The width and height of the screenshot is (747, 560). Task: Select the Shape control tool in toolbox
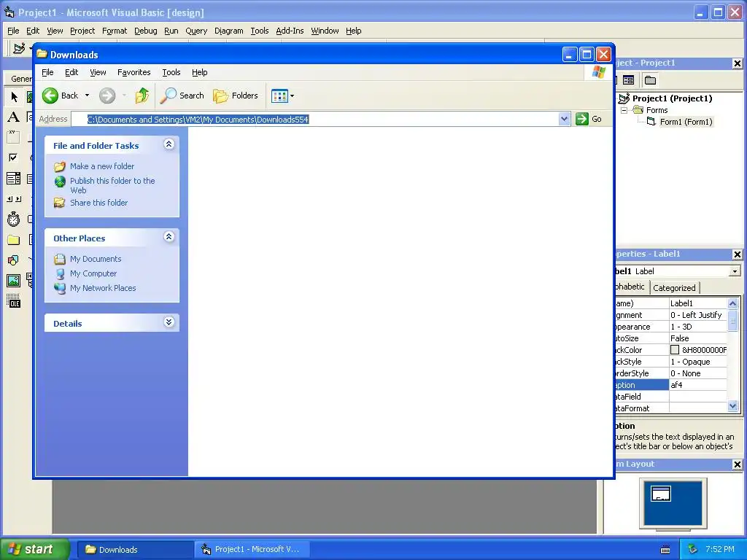pos(14,260)
